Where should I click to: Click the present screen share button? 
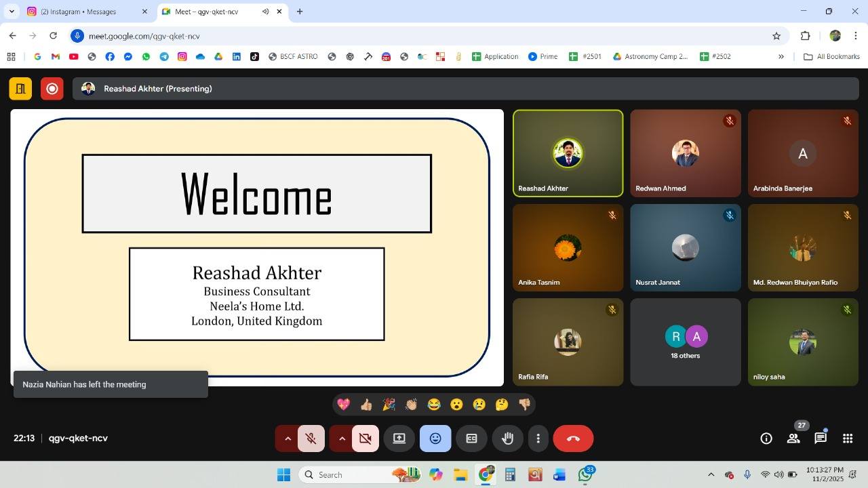click(399, 439)
